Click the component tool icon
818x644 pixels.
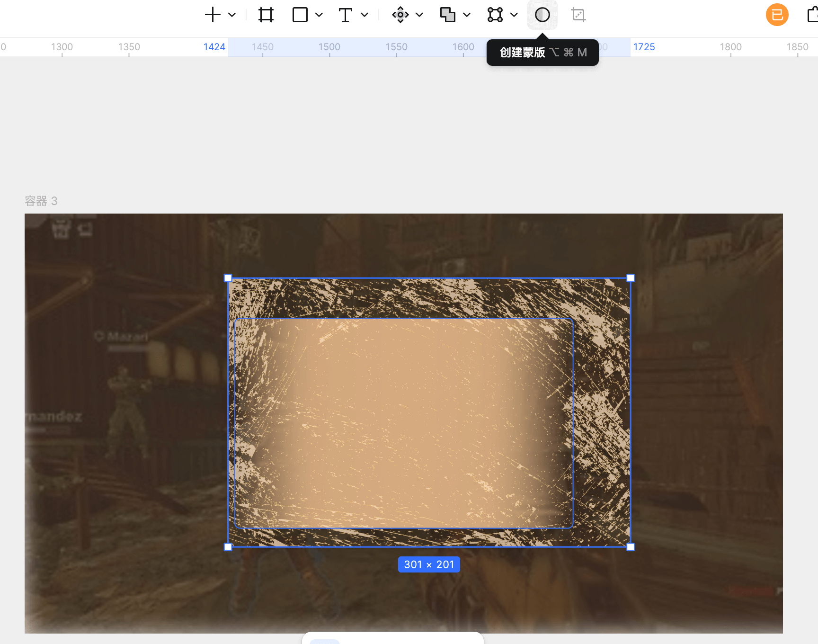(400, 15)
